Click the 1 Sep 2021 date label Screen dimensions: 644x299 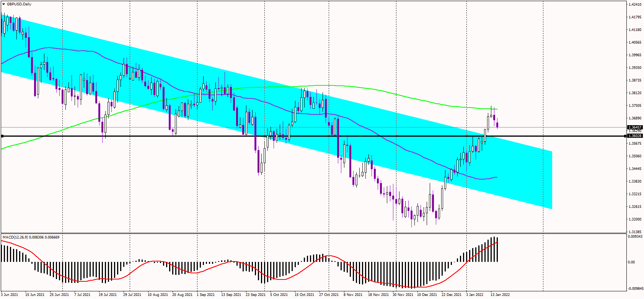tap(205, 295)
